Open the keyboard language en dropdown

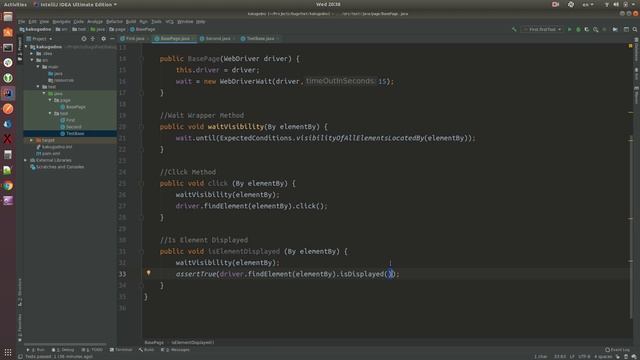coord(588,4)
